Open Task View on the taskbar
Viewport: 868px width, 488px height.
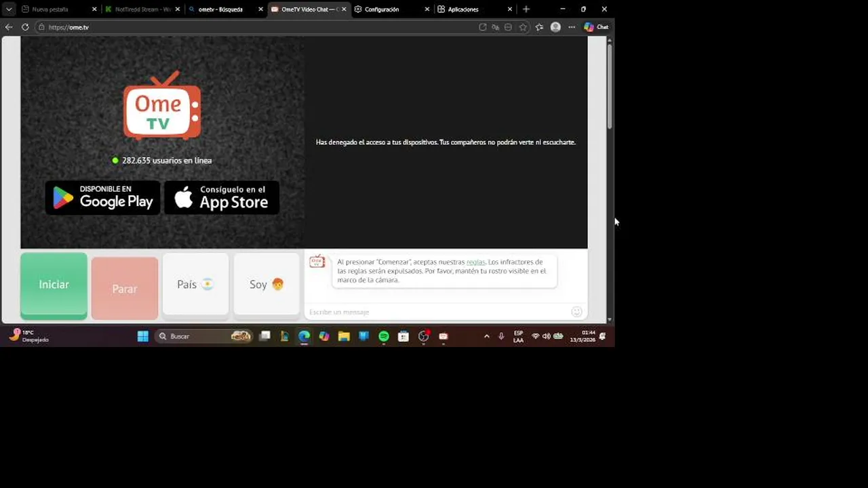265,336
